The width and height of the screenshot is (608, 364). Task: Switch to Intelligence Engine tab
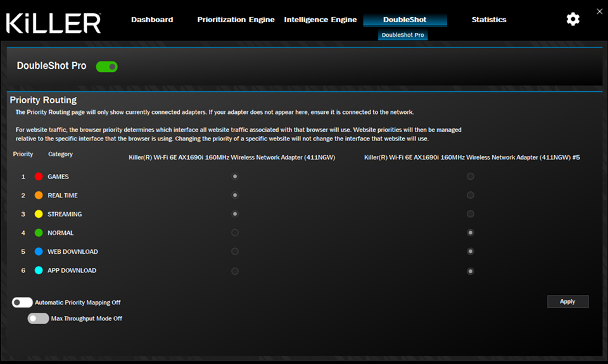click(x=320, y=20)
